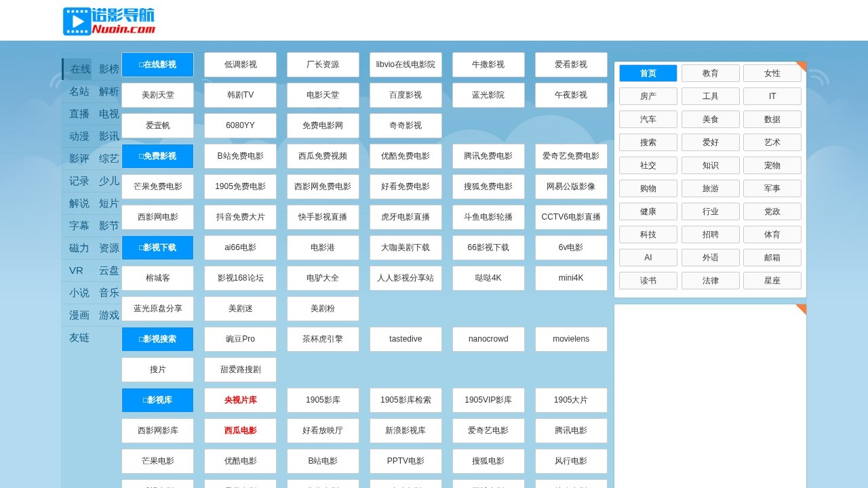Open 6080YY site link
This screenshot has width=868, height=488.
coord(240,126)
